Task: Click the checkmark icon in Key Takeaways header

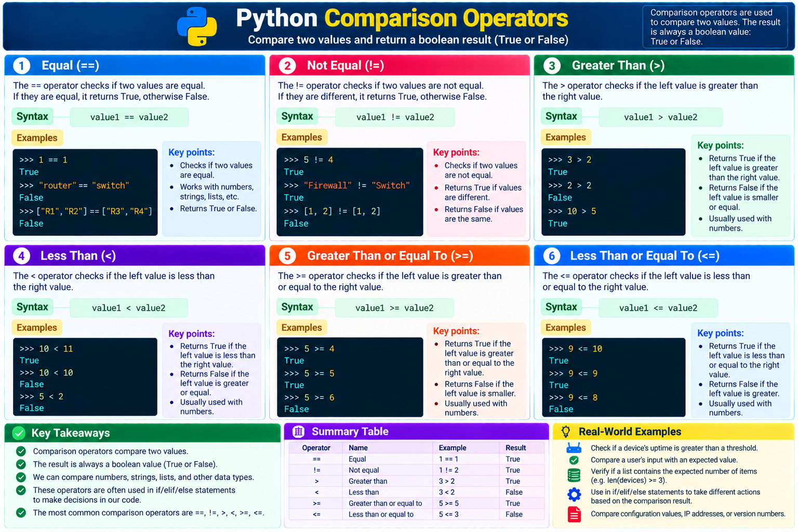Action: click(x=19, y=433)
